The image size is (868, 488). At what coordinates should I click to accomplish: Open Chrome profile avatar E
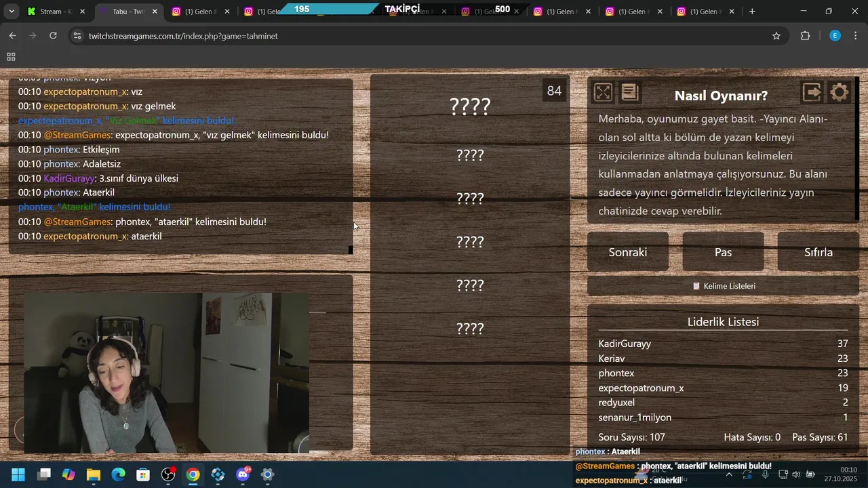pyautogui.click(x=835, y=36)
